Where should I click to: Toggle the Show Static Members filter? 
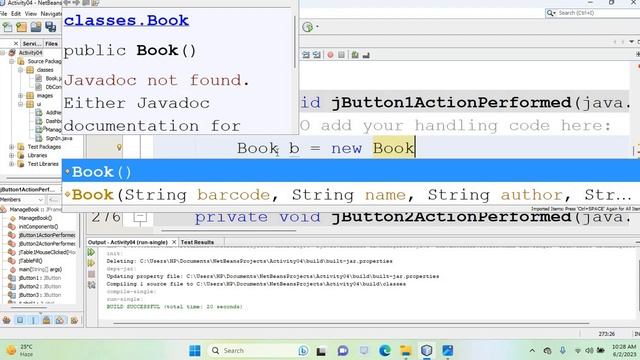pyautogui.click(x=33, y=320)
